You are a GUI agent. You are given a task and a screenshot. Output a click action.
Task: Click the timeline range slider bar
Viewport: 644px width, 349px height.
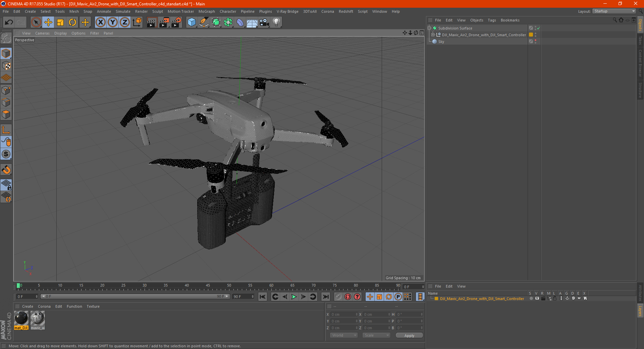tap(135, 296)
